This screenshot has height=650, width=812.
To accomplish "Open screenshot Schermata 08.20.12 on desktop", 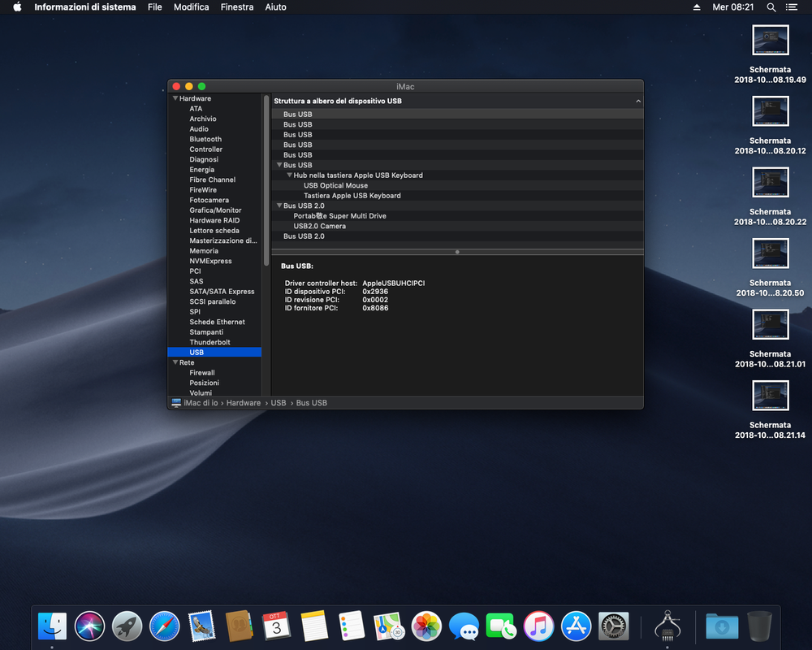I will [770, 111].
